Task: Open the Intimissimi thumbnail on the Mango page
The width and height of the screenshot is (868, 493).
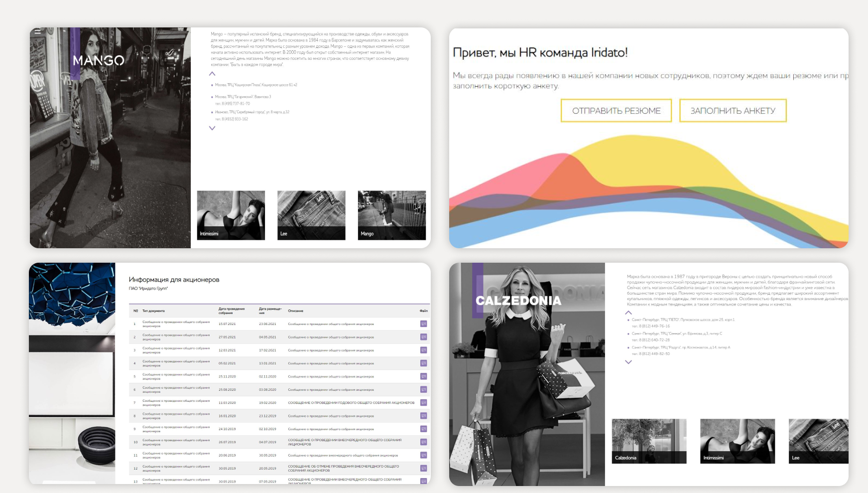Action: click(x=231, y=215)
